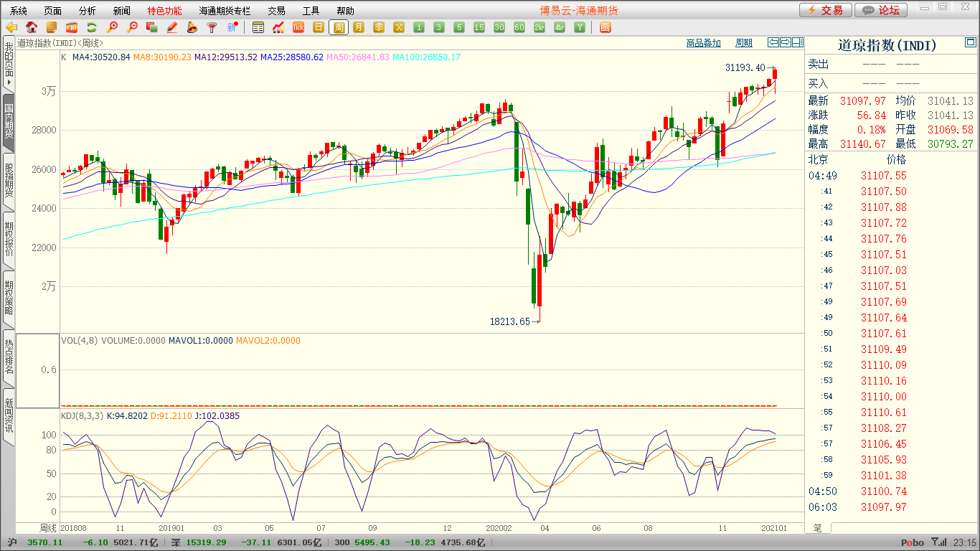Click the KDJ(8,3,3) indicator label

83,415
